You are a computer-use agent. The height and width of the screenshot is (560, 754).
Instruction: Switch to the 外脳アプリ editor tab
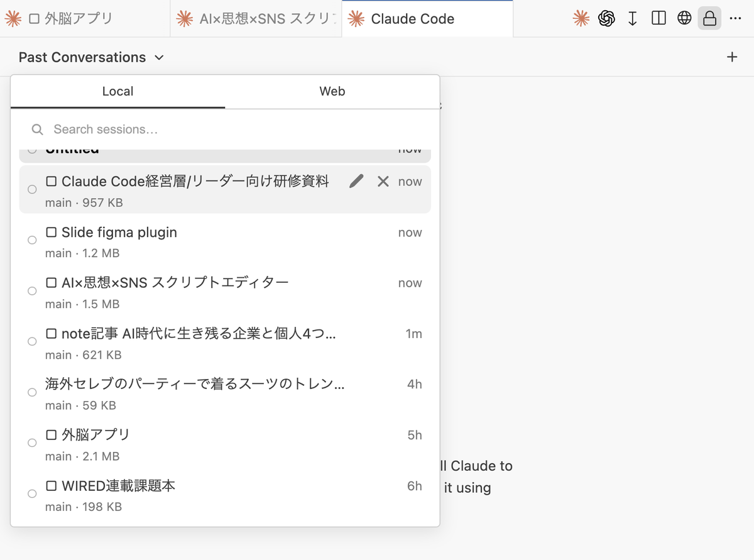(85, 19)
